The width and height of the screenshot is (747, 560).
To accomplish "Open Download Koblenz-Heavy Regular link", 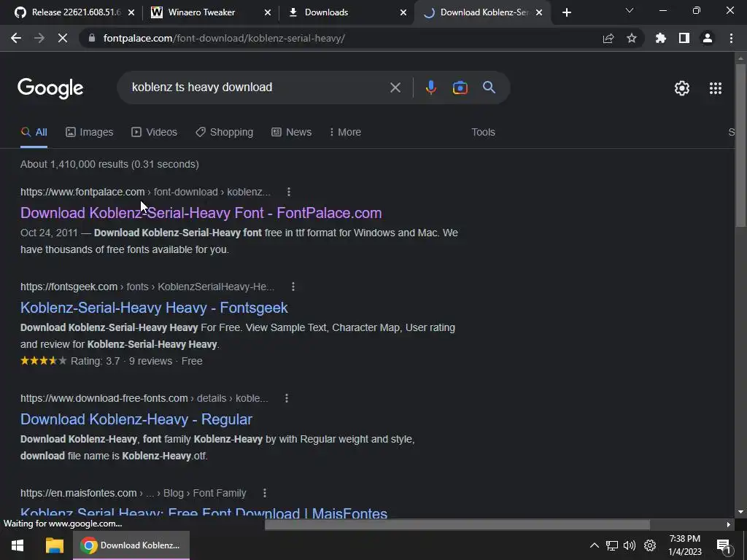I will (x=136, y=419).
